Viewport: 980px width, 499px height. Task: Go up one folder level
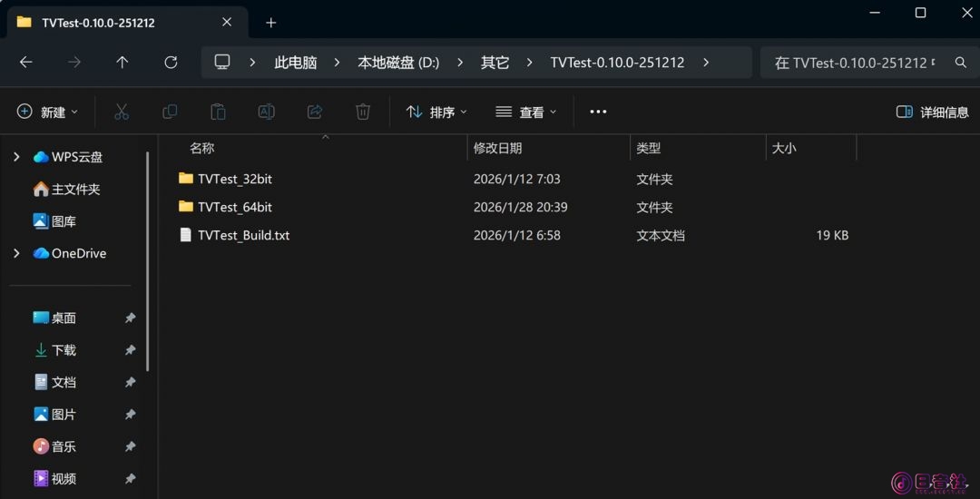tap(122, 63)
